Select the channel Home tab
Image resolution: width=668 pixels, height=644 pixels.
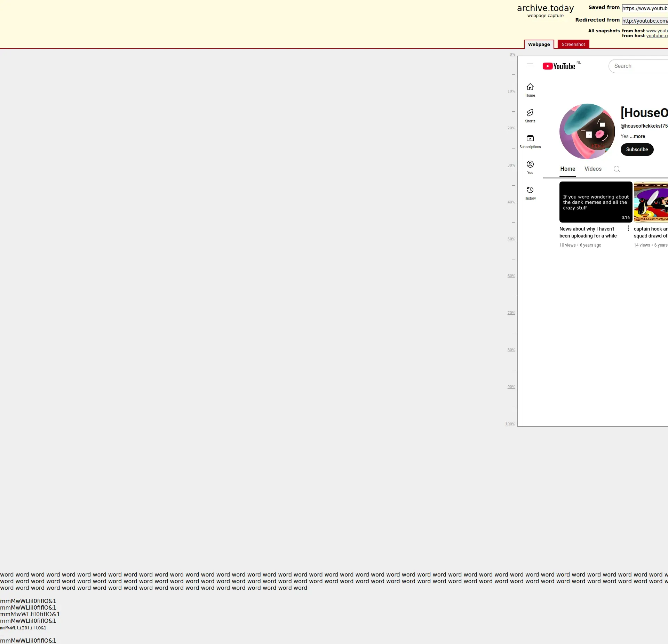pyautogui.click(x=567, y=169)
